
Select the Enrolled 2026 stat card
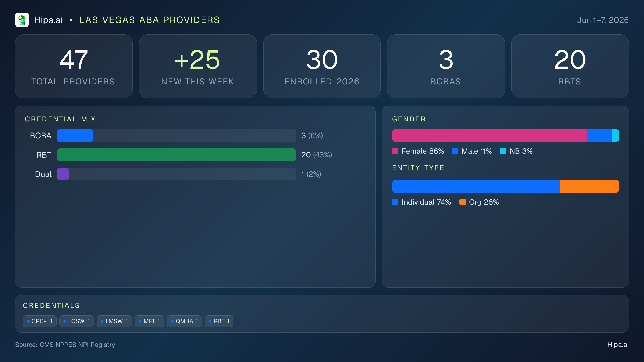[322, 66]
